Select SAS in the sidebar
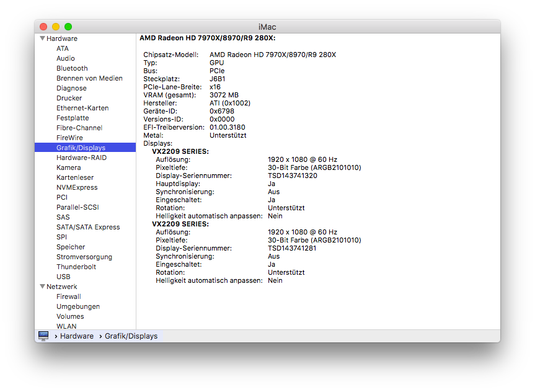This screenshot has width=535, height=392. tap(63, 217)
